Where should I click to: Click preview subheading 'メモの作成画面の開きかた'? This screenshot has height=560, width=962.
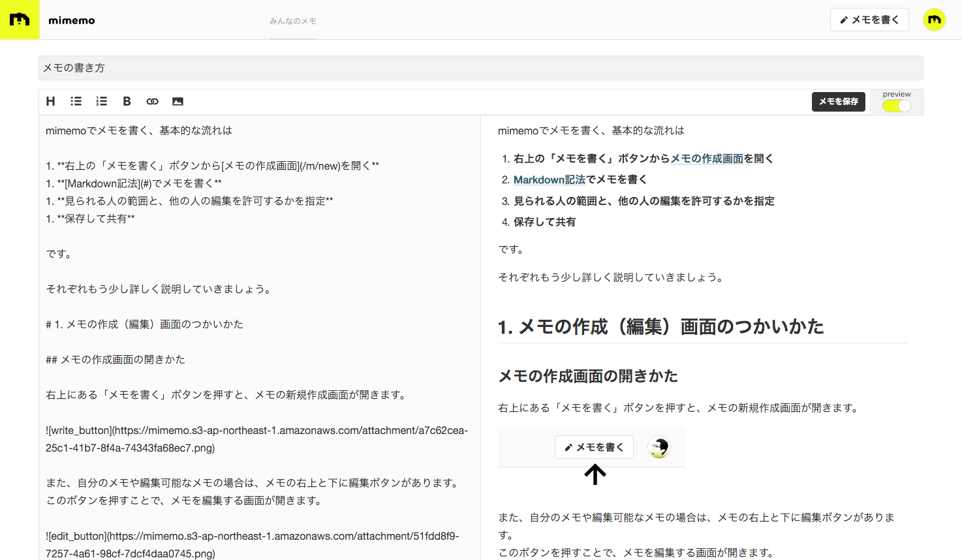point(588,376)
